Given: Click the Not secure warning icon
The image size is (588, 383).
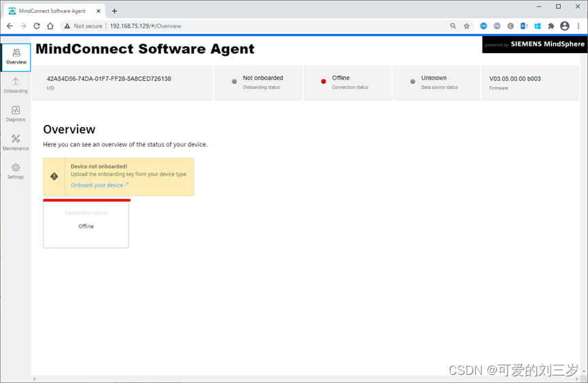Looking at the screenshot, I should (67, 26).
